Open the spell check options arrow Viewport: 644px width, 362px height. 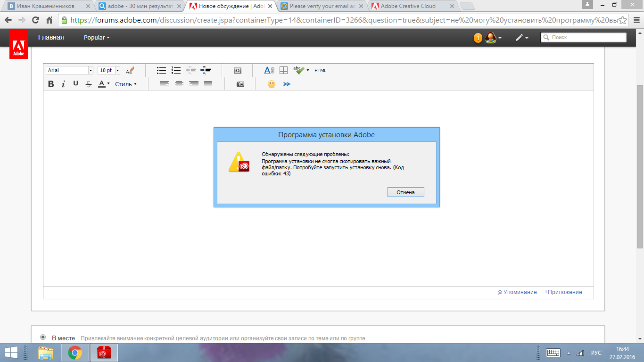coord(308,70)
